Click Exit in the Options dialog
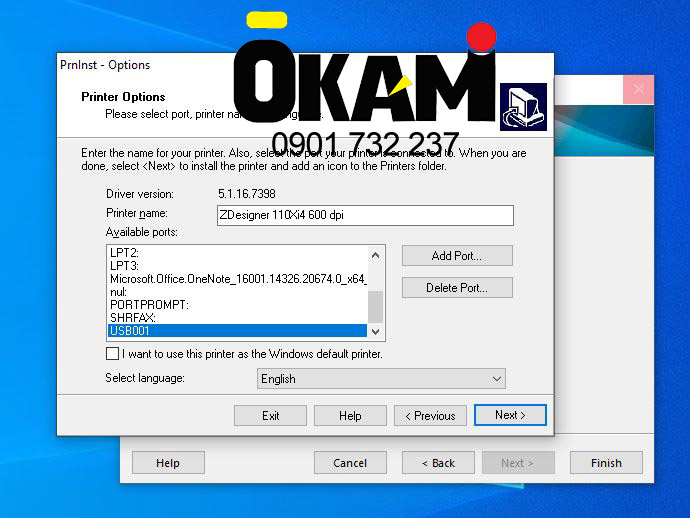The image size is (690, 518). (270, 416)
